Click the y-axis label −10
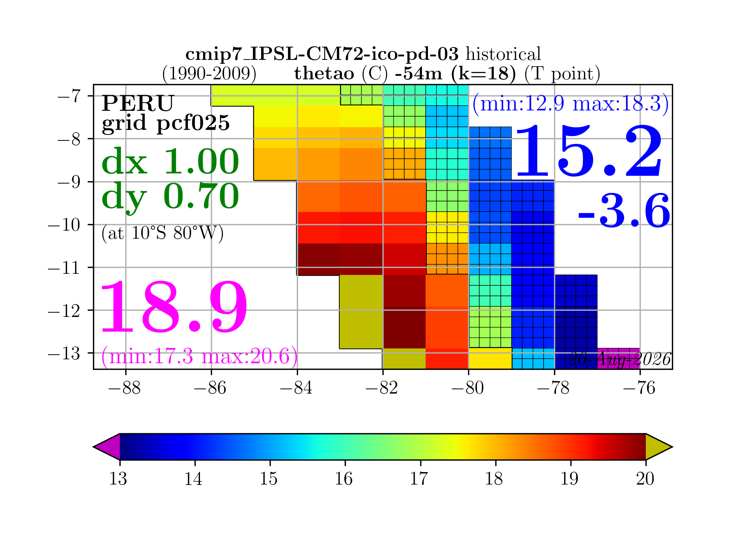The width and height of the screenshot is (747, 560). 64,225
